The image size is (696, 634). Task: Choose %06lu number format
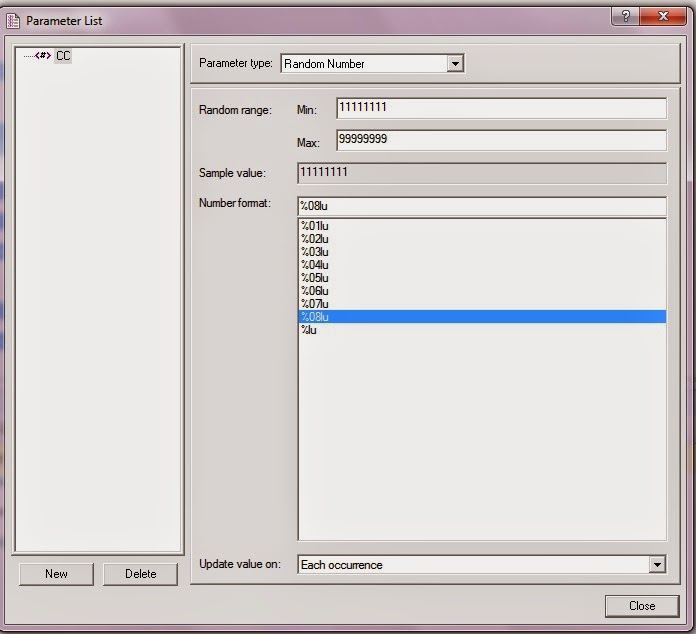pos(482,291)
